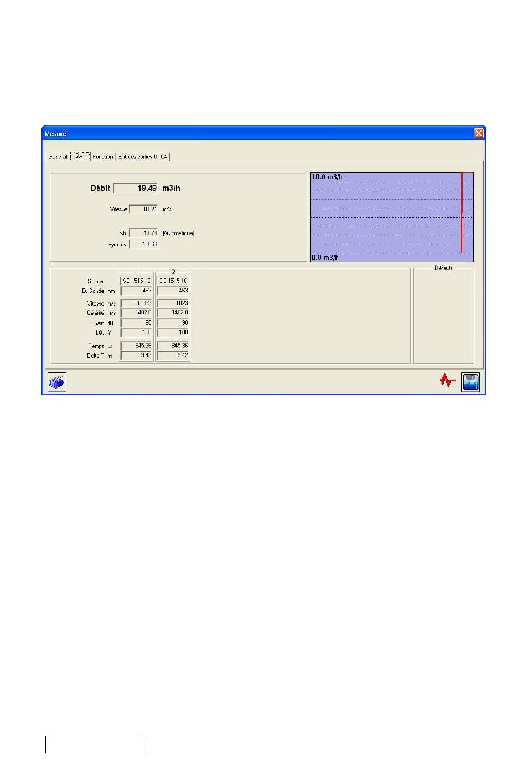Click Sonde field SE 1515-10 in column 1

click(x=137, y=281)
